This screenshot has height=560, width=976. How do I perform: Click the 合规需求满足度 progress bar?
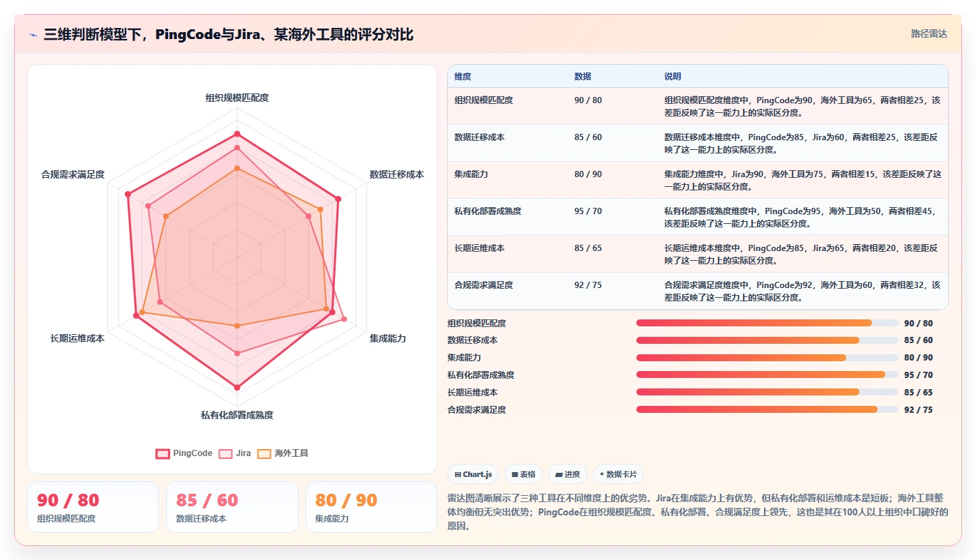(x=767, y=409)
